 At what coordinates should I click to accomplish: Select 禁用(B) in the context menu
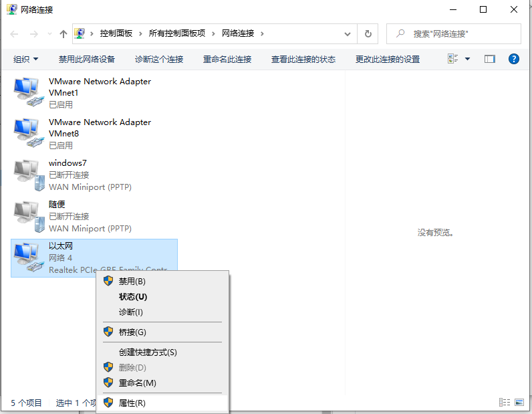tap(132, 281)
